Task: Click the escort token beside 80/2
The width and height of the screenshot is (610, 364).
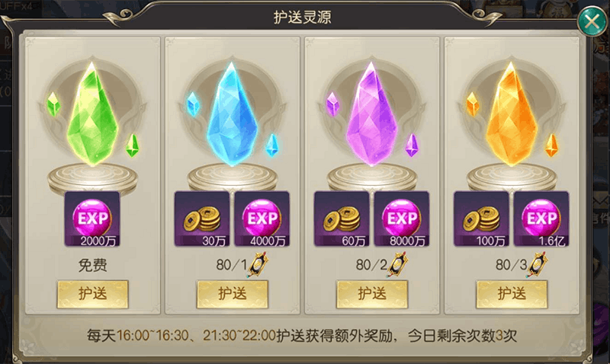Action: (x=398, y=264)
